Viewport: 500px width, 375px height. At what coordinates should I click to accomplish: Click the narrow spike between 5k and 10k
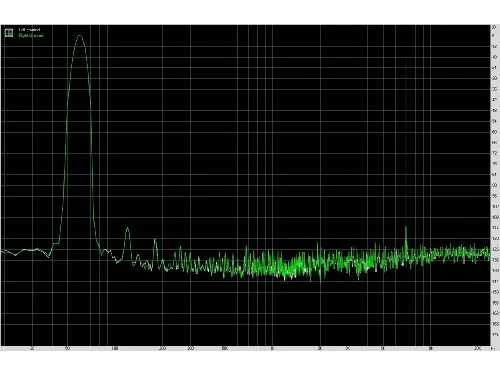406,227
